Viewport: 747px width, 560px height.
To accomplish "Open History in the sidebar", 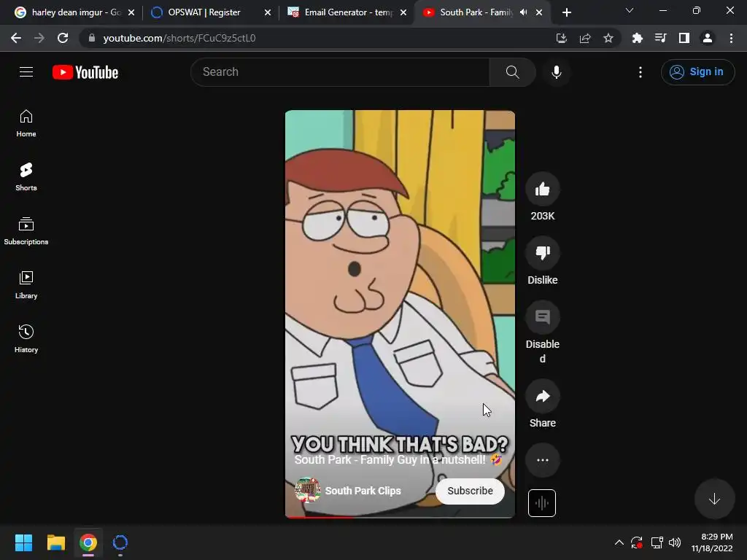I will click(x=26, y=338).
